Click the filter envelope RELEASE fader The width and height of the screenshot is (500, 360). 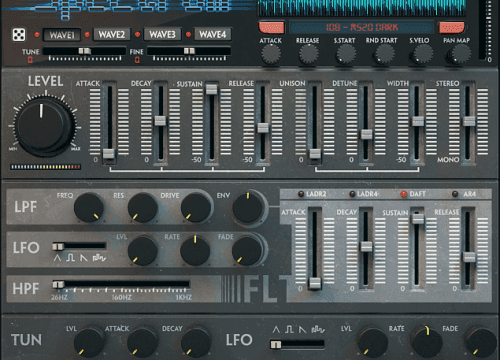point(469,257)
